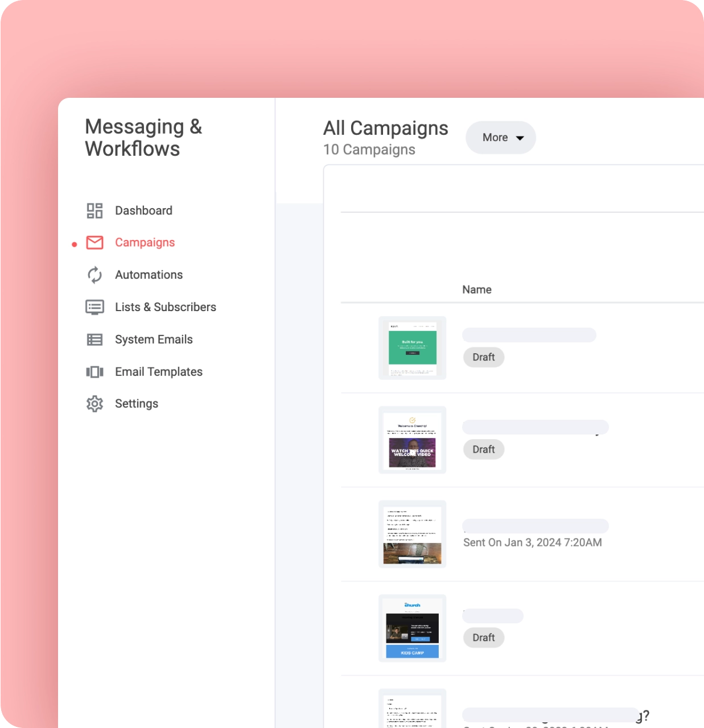Click the 'Built for you' campaign thumbnail
The image size is (704, 728).
pyautogui.click(x=411, y=348)
